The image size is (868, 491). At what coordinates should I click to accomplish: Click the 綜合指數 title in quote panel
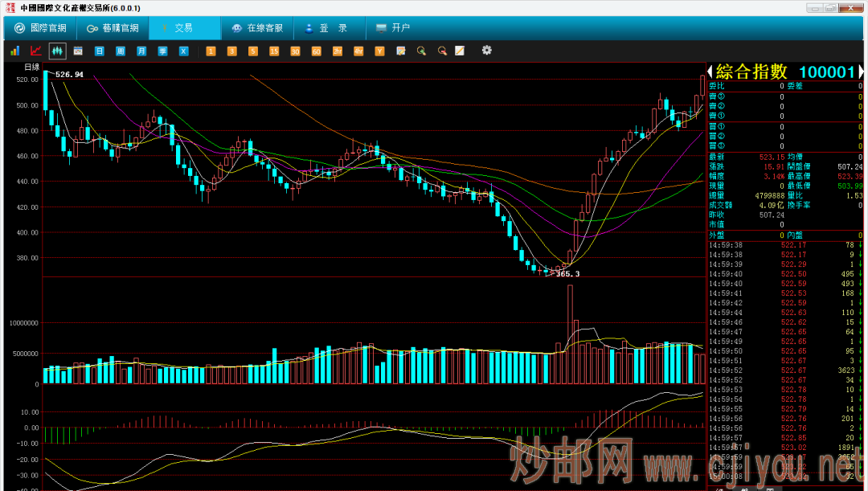(751, 72)
